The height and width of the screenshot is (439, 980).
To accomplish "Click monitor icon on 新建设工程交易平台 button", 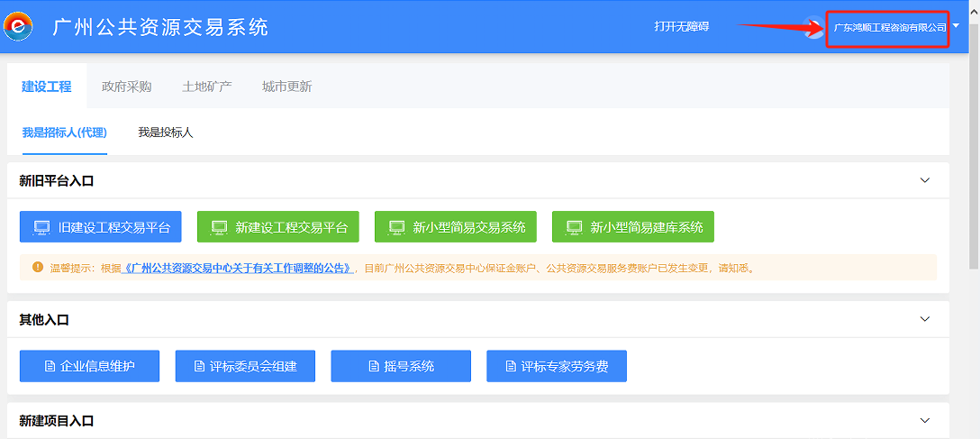I will click(x=219, y=227).
